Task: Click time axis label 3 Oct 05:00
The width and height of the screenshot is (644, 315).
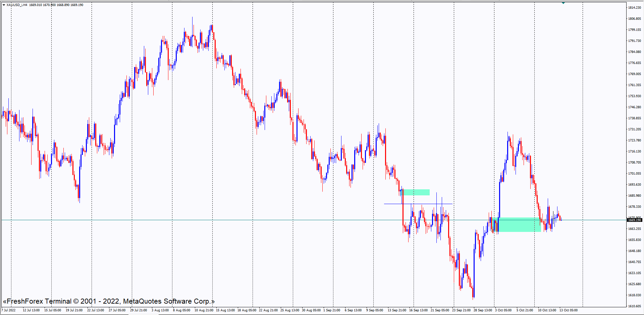Action: [503, 310]
